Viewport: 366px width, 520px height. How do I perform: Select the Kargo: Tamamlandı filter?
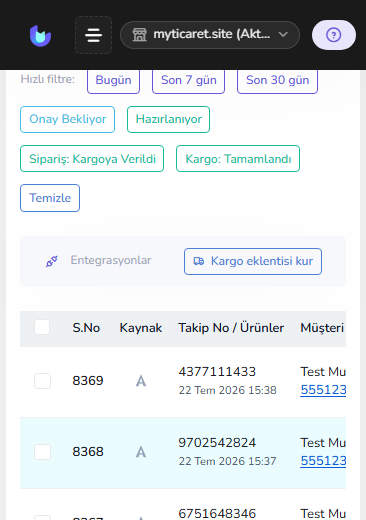[x=238, y=159]
